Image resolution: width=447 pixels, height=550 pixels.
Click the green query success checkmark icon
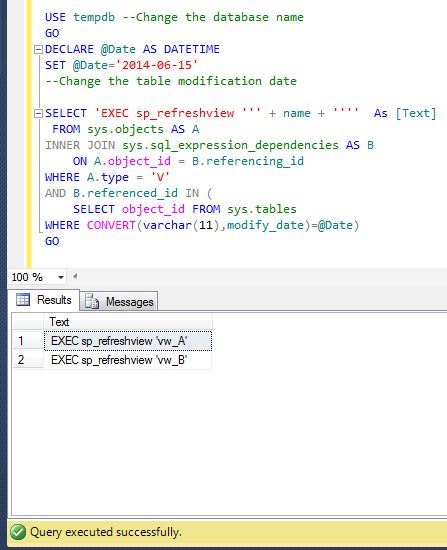pyautogui.click(x=18, y=532)
